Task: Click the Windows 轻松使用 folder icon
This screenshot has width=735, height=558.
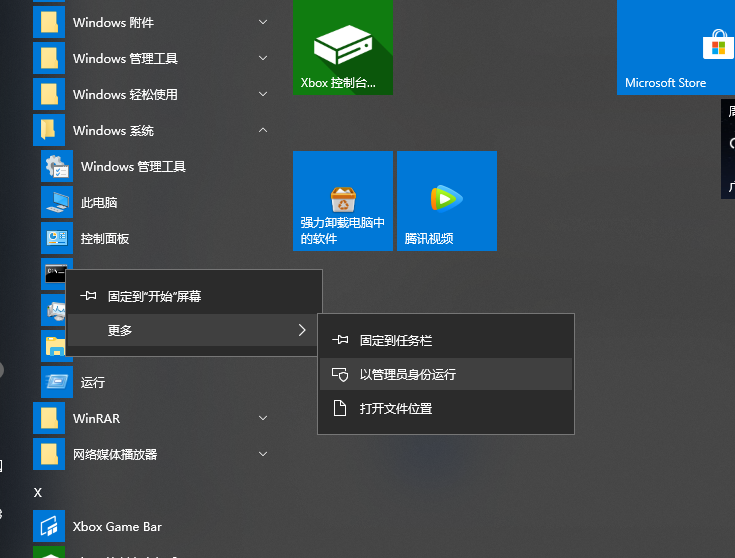Action: pos(49,94)
